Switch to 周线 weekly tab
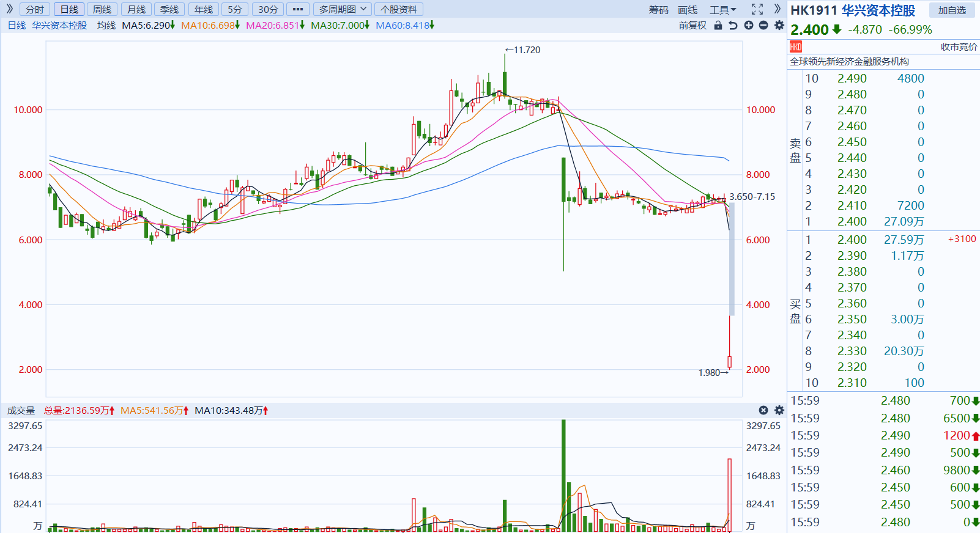 pos(102,9)
